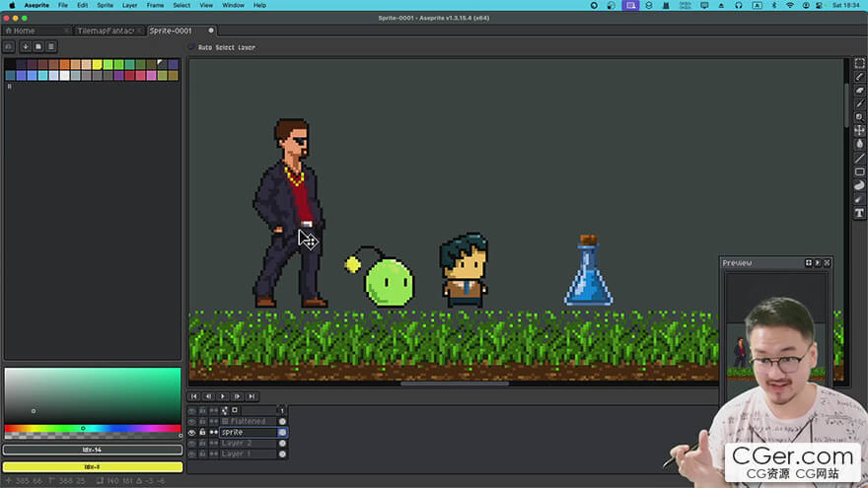The width and height of the screenshot is (868, 488).
Task: Hide the sprite layer with eye icon
Action: pos(192,432)
